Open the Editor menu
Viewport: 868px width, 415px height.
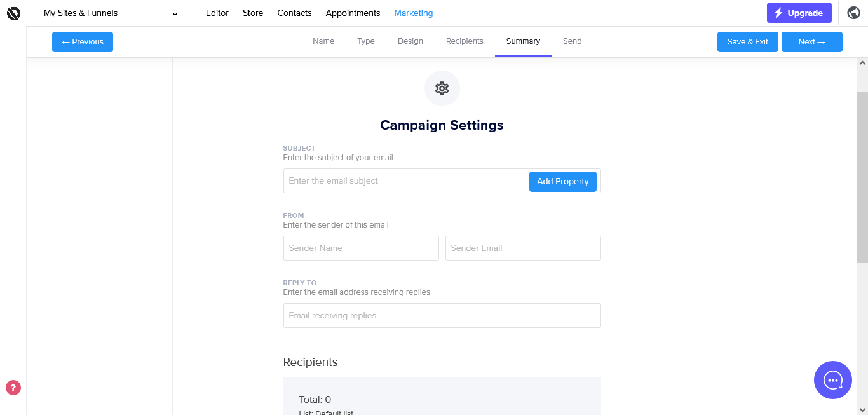pyautogui.click(x=217, y=13)
